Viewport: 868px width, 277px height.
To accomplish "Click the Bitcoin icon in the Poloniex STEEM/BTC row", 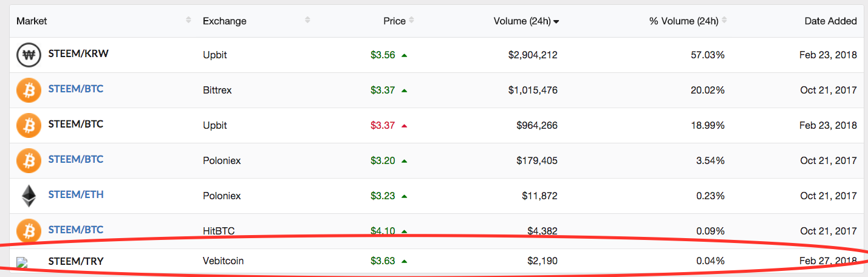I will click(28, 161).
